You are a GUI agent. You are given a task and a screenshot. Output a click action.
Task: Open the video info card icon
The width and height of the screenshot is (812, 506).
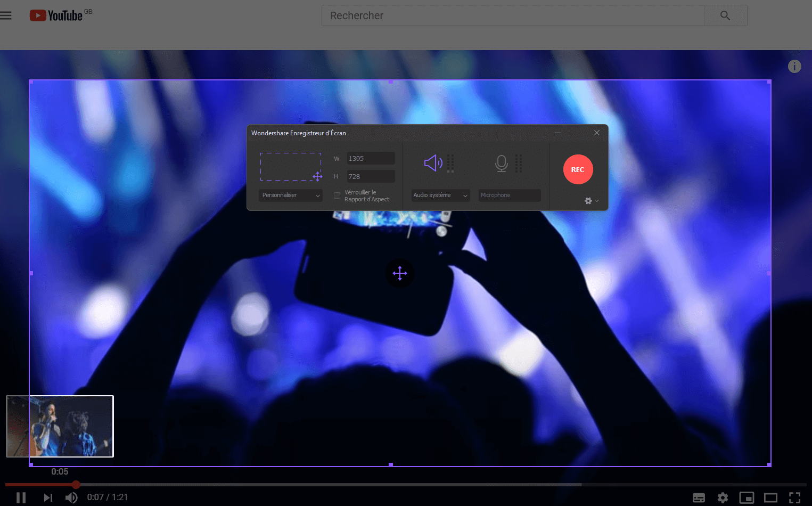(794, 66)
